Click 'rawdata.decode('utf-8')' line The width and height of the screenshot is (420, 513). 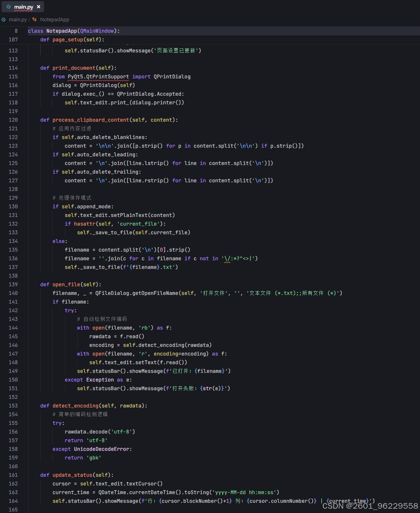(x=100, y=432)
